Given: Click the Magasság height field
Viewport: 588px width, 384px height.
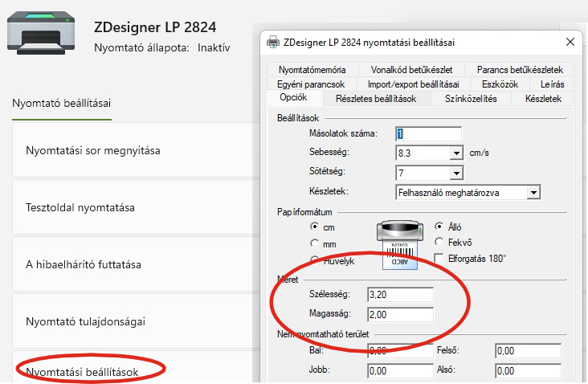Looking at the screenshot, I should (400, 315).
